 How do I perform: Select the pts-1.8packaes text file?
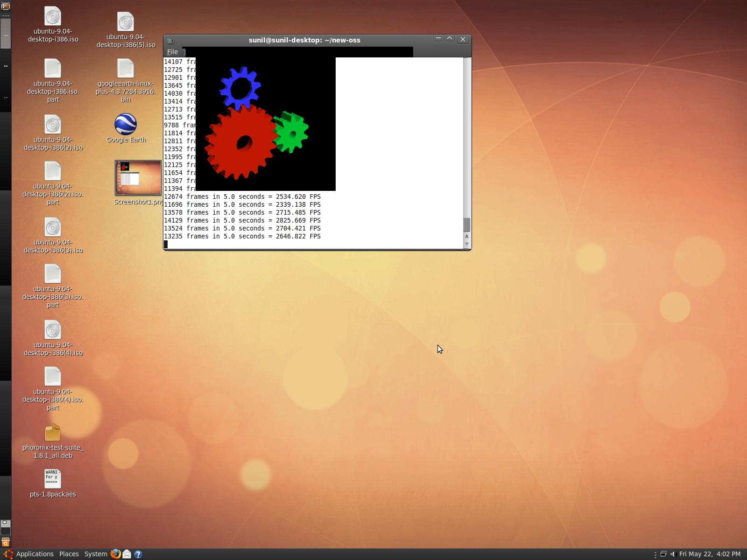[53, 479]
